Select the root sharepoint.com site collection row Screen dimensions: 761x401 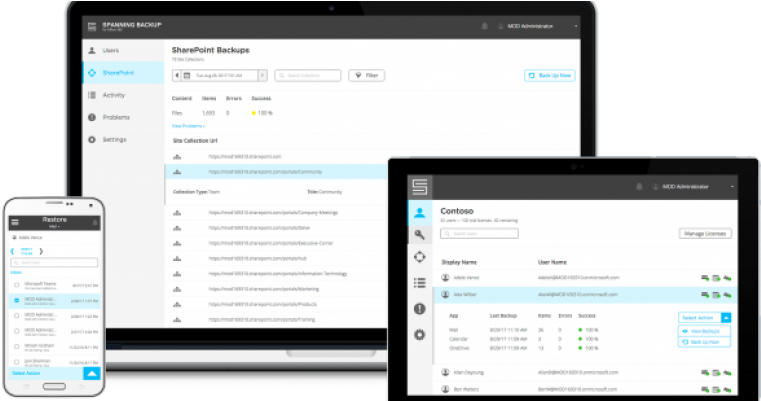277,157
